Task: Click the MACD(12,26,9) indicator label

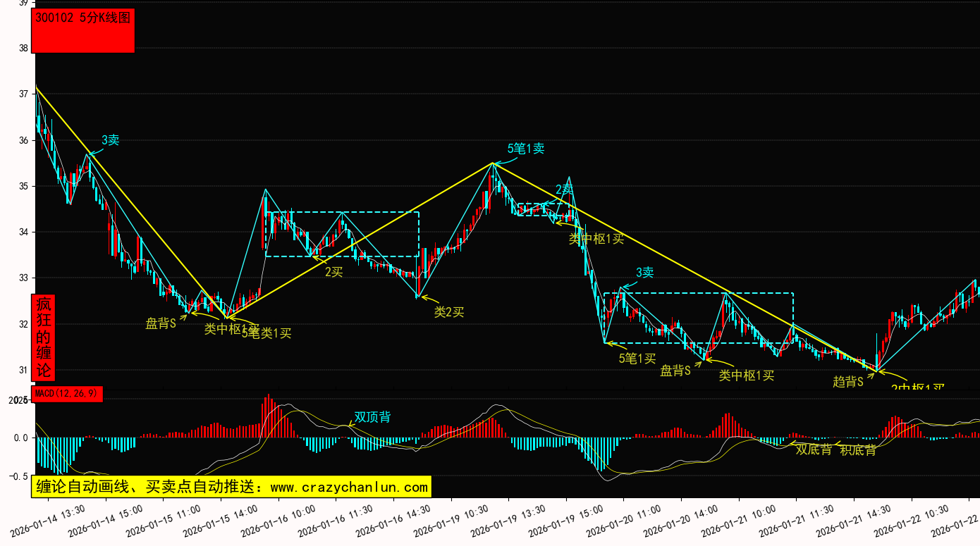Action: [x=68, y=393]
